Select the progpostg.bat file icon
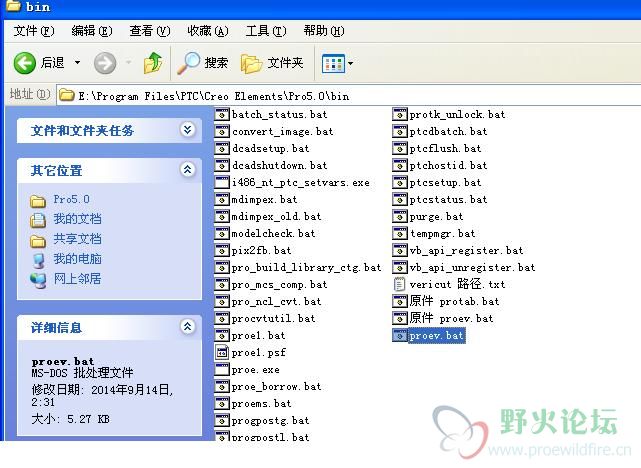Viewport: 641px width, 468px height. [x=222, y=420]
